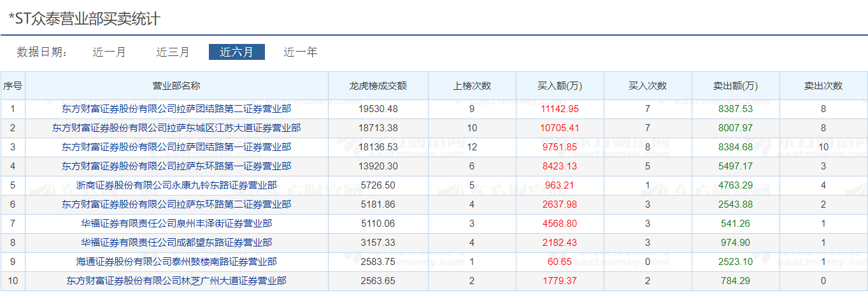
Task: Open 浙商证券永康九铃东路证券营业部 link
Action: pyautogui.click(x=176, y=185)
